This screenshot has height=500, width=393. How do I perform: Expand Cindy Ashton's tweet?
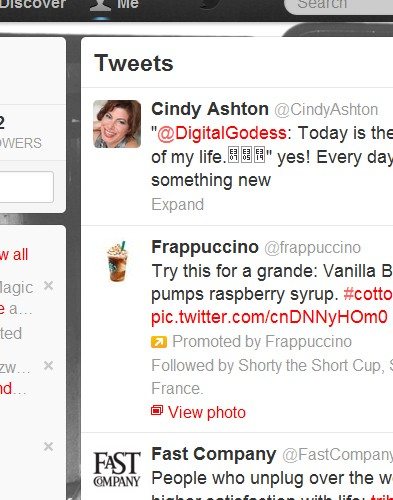pyautogui.click(x=177, y=204)
